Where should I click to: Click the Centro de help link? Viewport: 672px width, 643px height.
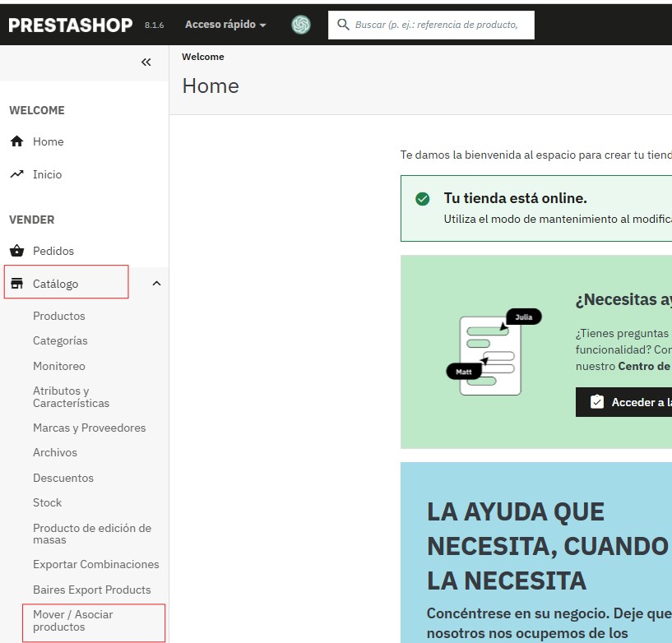[x=644, y=366]
